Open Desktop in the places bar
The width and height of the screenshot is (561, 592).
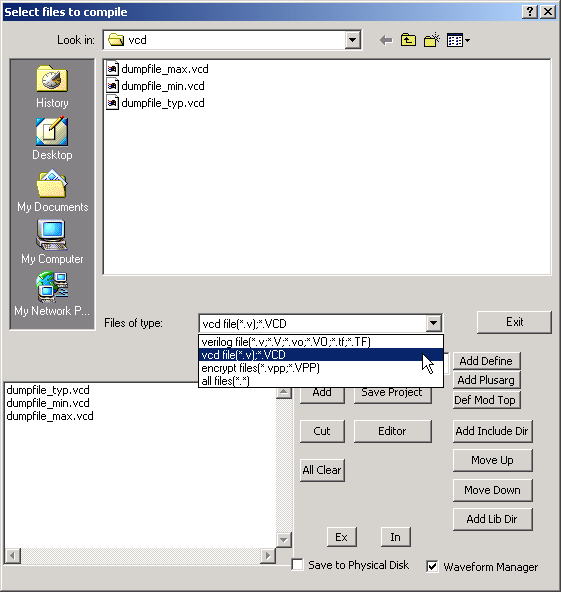coord(52,139)
